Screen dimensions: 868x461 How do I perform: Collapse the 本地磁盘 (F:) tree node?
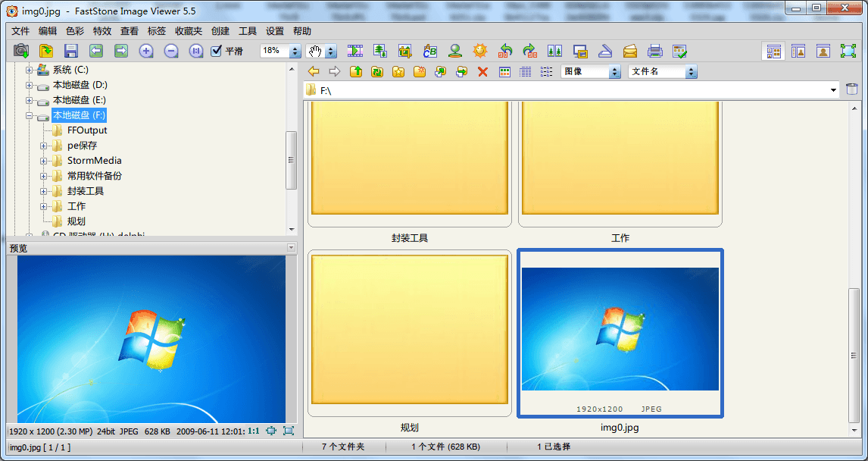30,115
